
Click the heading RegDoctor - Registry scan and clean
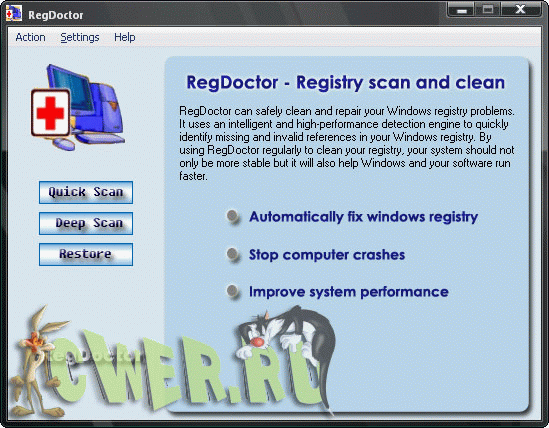346,83
